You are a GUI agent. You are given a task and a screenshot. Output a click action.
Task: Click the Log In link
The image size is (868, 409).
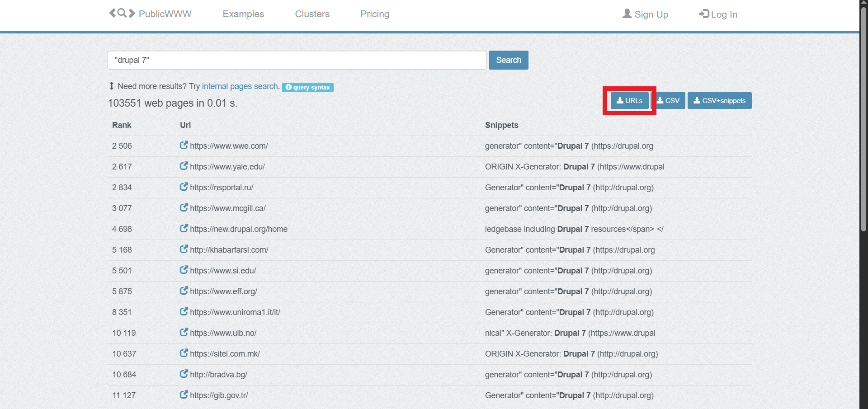click(718, 14)
